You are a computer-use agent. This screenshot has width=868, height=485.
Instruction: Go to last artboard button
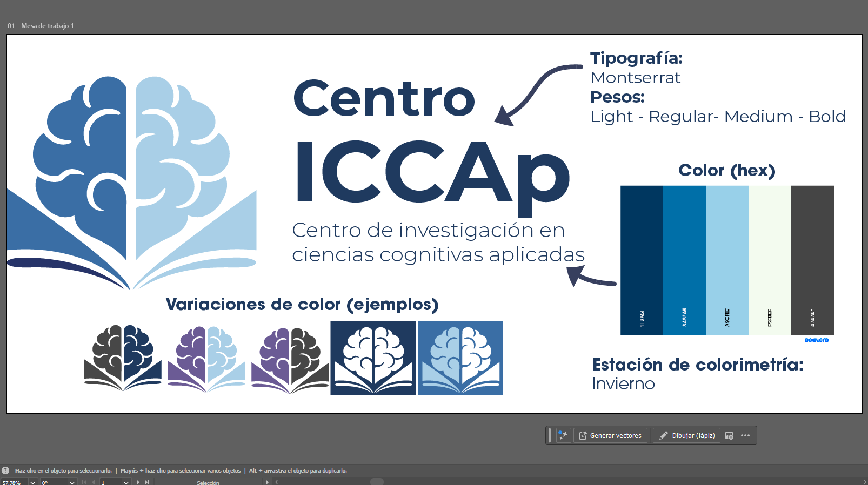146,482
